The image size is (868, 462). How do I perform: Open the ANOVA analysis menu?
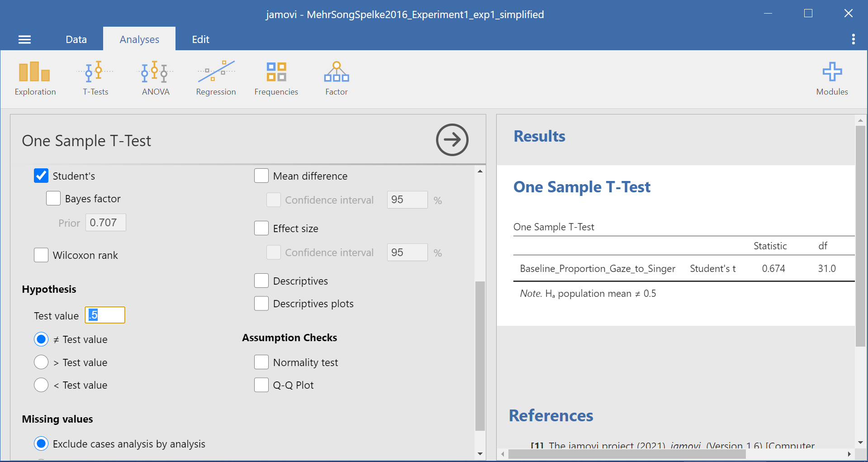click(x=155, y=79)
